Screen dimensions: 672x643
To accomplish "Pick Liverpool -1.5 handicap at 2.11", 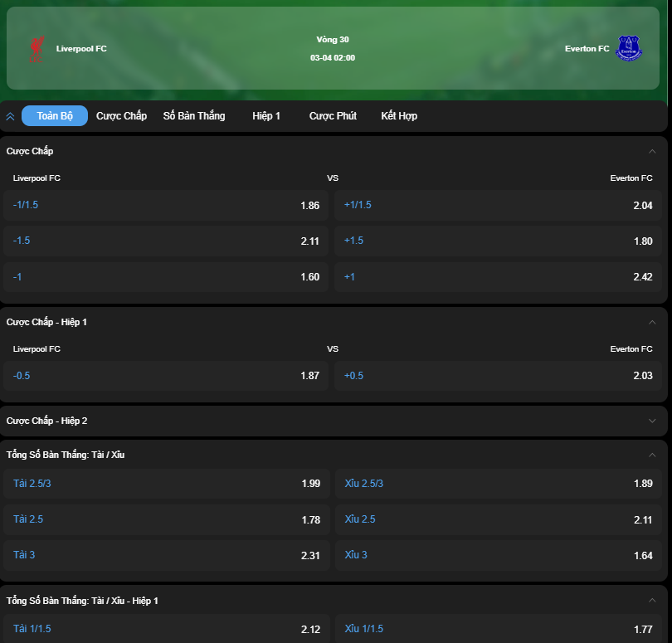I will point(166,241).
